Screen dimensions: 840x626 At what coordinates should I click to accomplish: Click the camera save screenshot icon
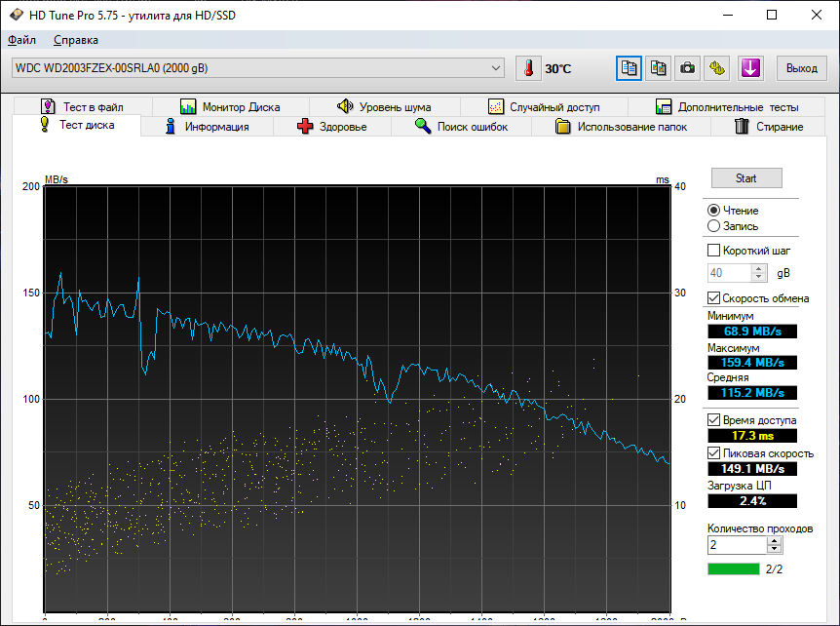point(687,68)
